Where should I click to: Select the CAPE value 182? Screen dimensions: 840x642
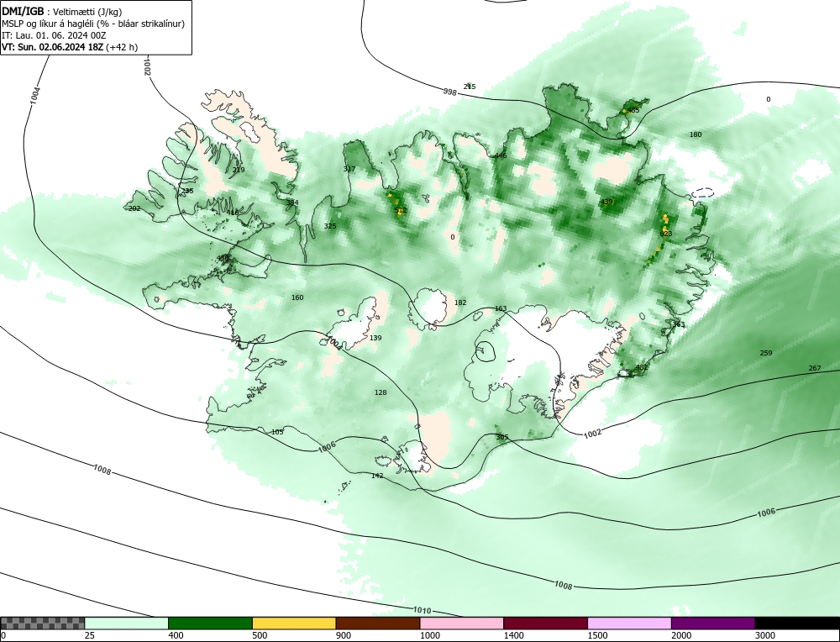(460, 303)
